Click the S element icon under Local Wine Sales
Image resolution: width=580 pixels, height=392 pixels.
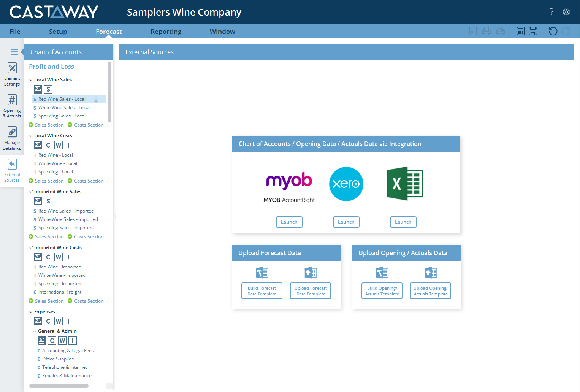tap(48, 89)
